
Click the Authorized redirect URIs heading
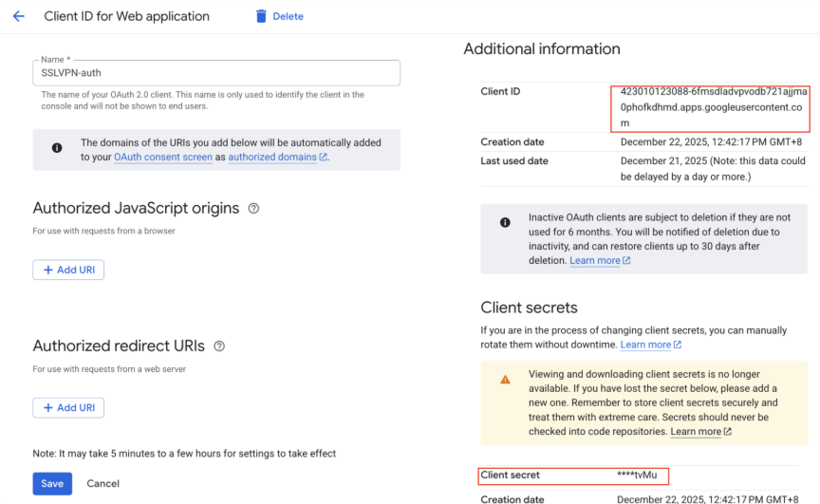(119, 346)
